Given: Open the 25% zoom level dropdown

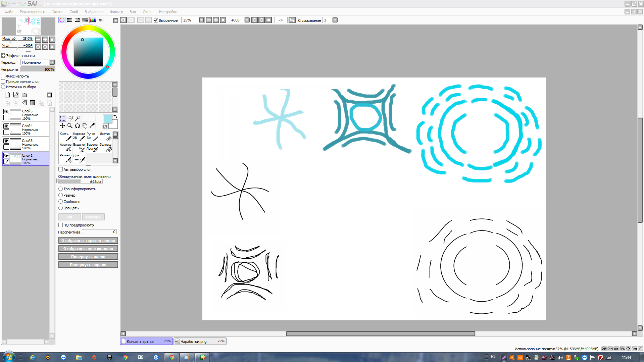Looking at the screenshot, I should click(201, 20).
